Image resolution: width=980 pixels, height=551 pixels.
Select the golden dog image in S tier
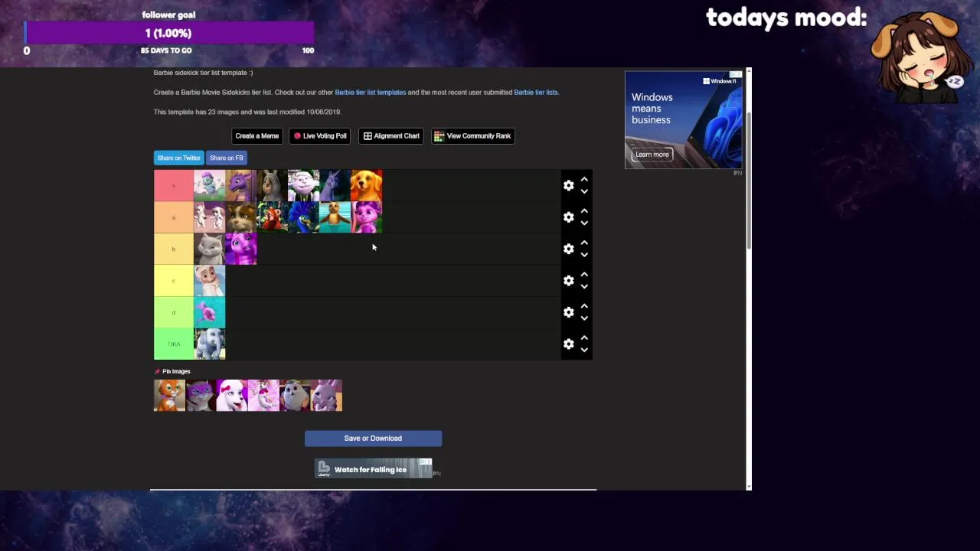point(367,186)
